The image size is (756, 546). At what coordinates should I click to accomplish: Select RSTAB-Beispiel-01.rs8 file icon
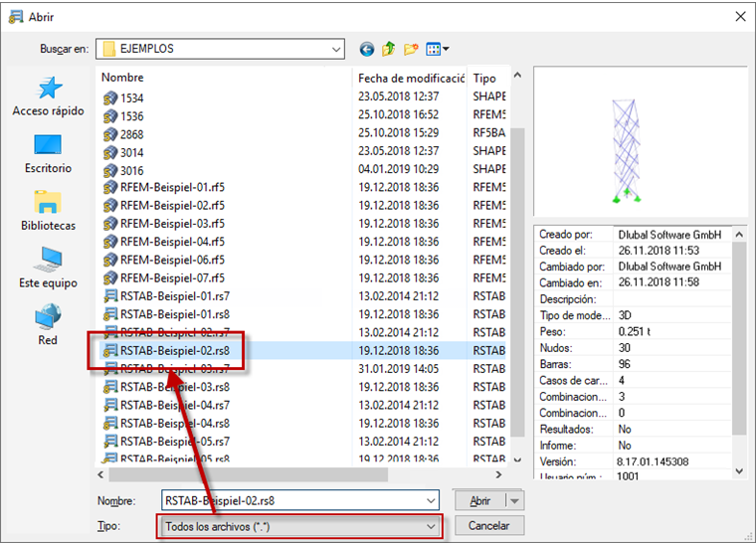coord(110,314)
